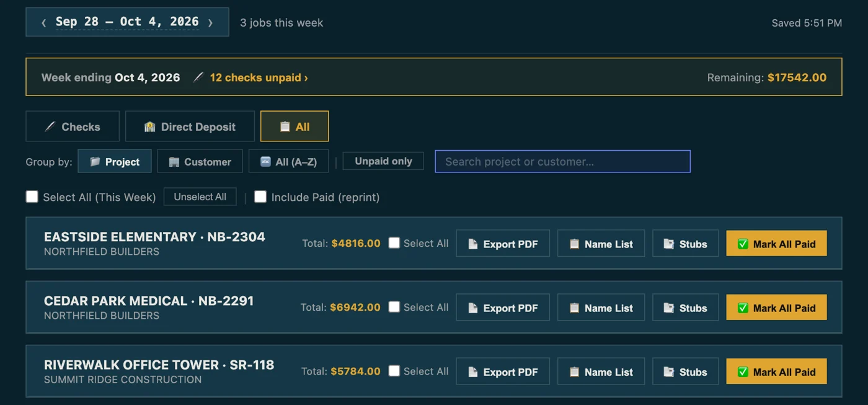Print Stubs for Riverwalk Office Tower
This screenshot has height=405, width=868.
685,371
